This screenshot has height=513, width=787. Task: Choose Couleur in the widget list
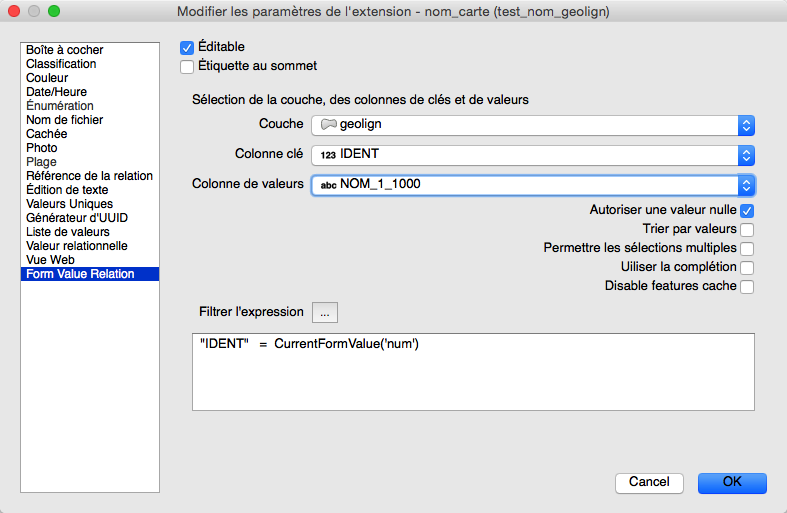tap(49, 78)
